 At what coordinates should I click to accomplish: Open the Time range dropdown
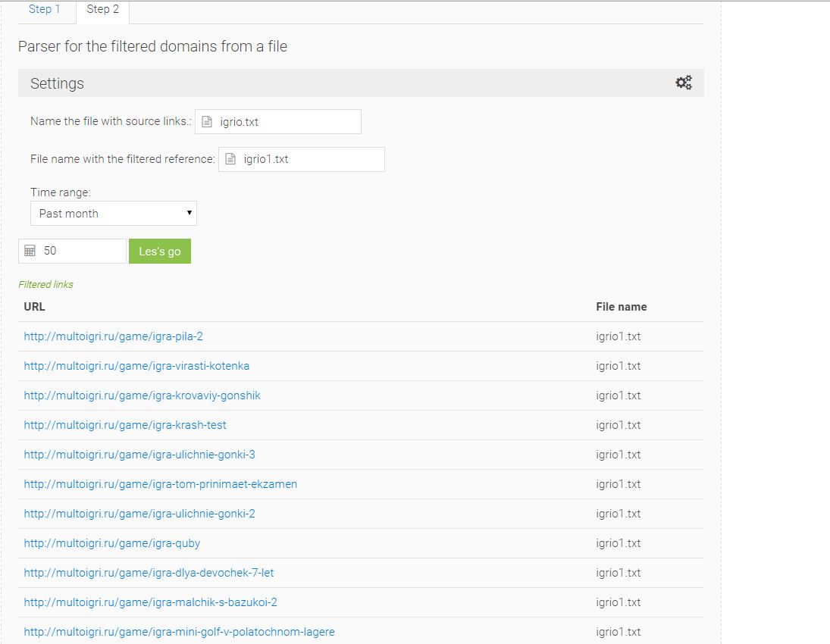113,213
